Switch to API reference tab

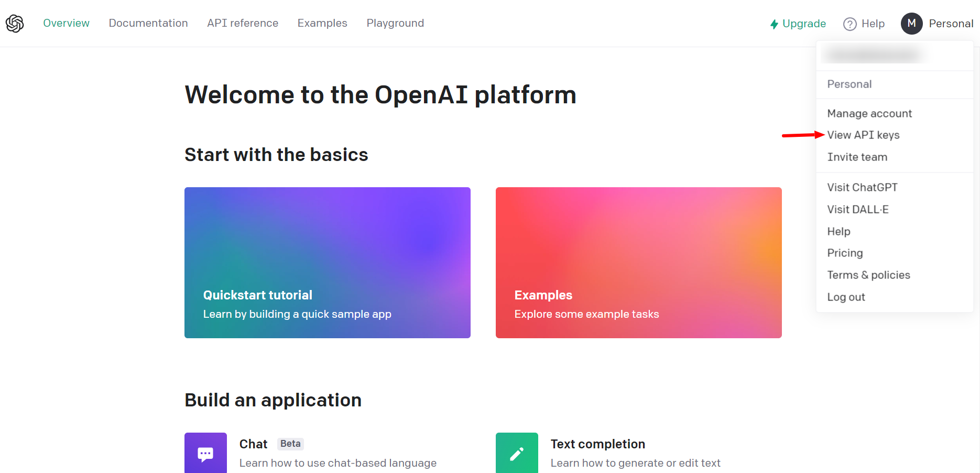pyautogui.click(x=243, y=23)
